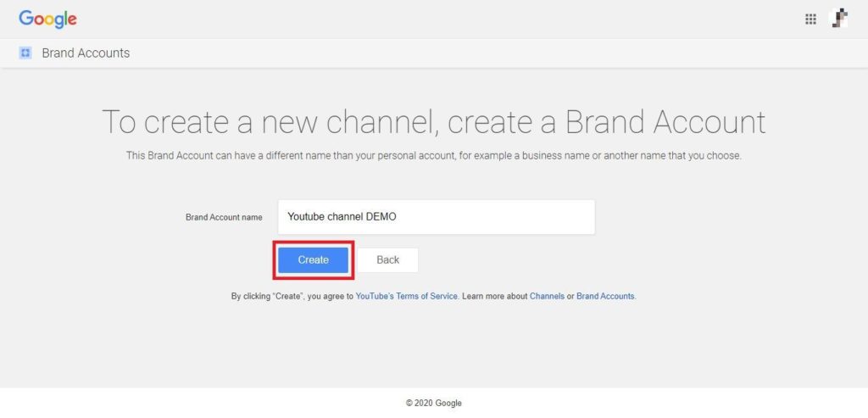
Task: Click the 'Brand Account name' label
Action: coord(224,218)
